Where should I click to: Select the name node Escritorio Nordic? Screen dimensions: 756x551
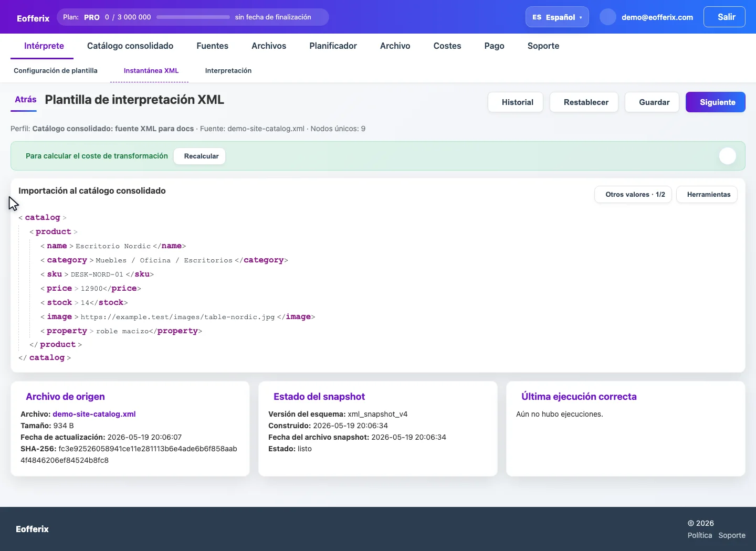113,246
